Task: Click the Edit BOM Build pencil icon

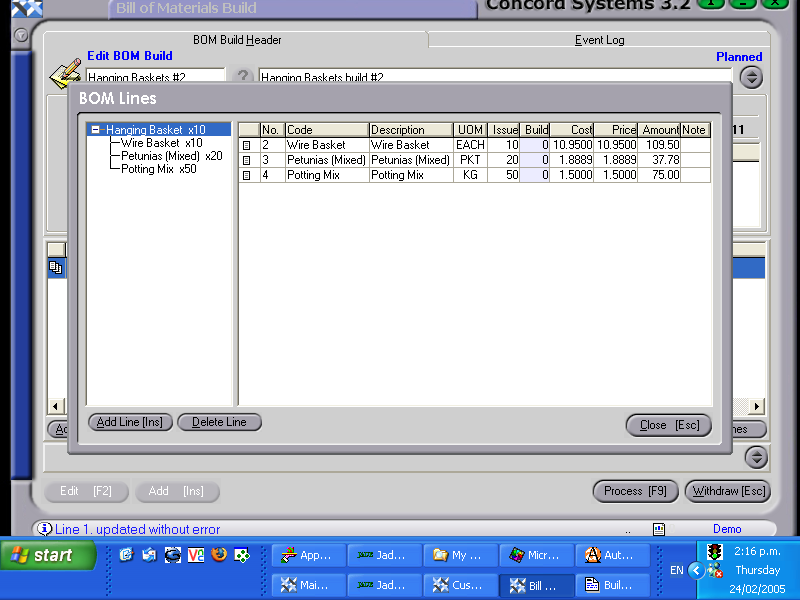Action: click(62, 71)
